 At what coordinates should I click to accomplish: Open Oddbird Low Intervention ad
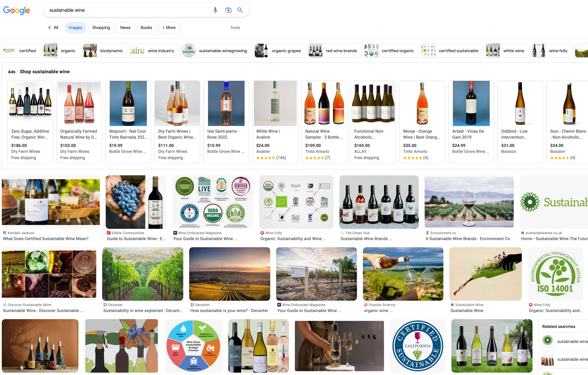coord(520,122)
